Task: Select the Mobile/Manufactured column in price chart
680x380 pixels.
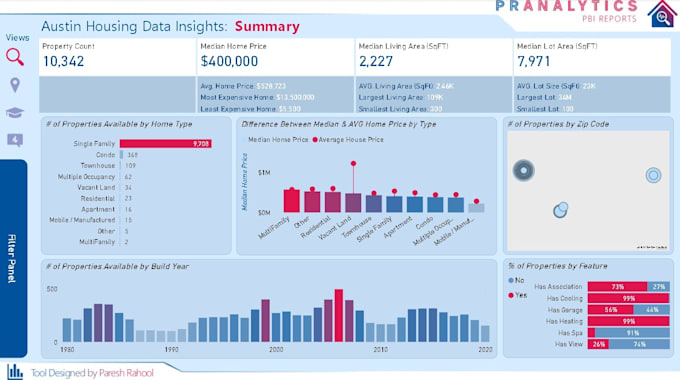Action: tap(476, 208)
